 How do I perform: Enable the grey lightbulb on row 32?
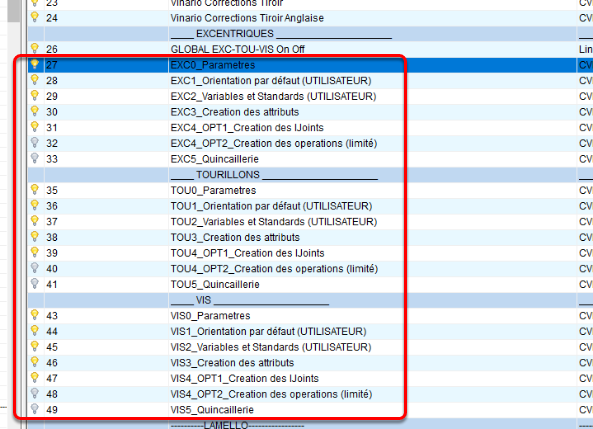(x=34, y=143)
